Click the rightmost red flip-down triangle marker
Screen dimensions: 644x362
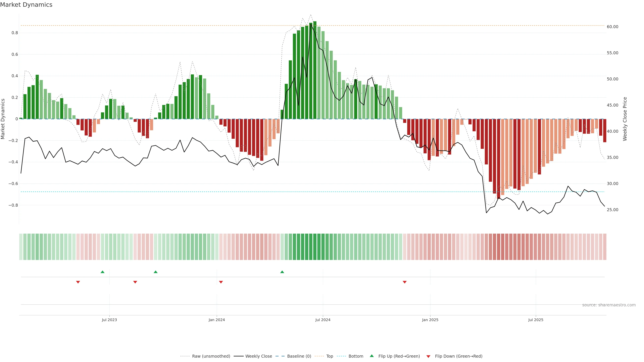[x=405, y=282]
